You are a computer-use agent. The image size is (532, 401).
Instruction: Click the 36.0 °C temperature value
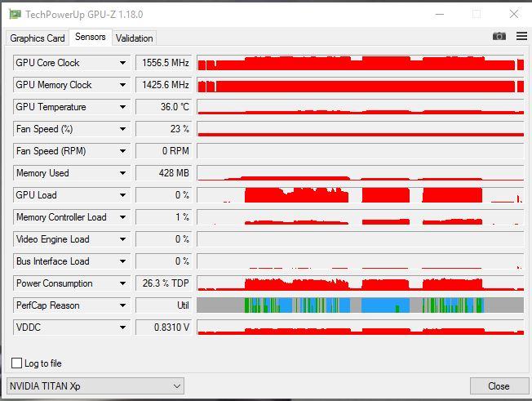[x=163, y=107]
